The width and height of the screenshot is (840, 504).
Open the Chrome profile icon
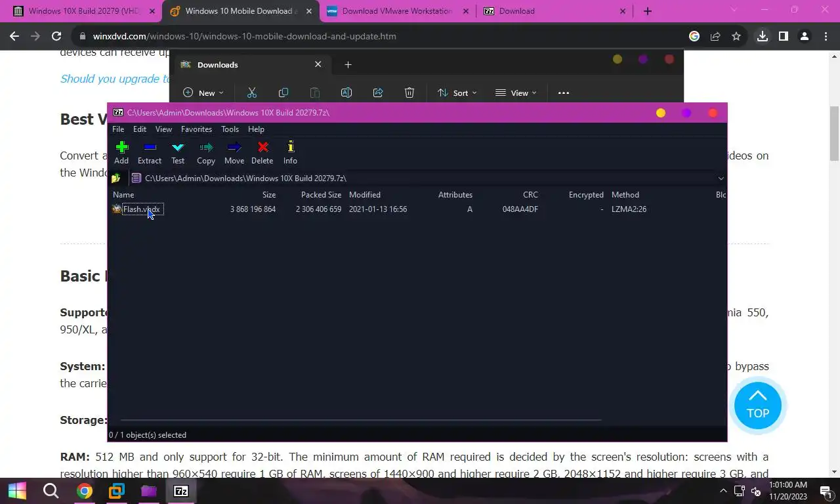[x=805, y=36]
